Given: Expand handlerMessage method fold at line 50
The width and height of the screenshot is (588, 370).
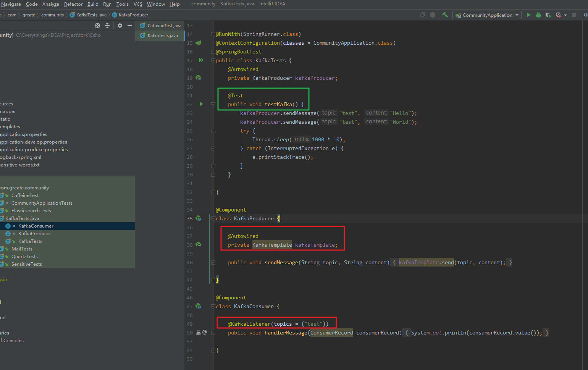Looking at the screenshot, I should (x=213, y=333).
